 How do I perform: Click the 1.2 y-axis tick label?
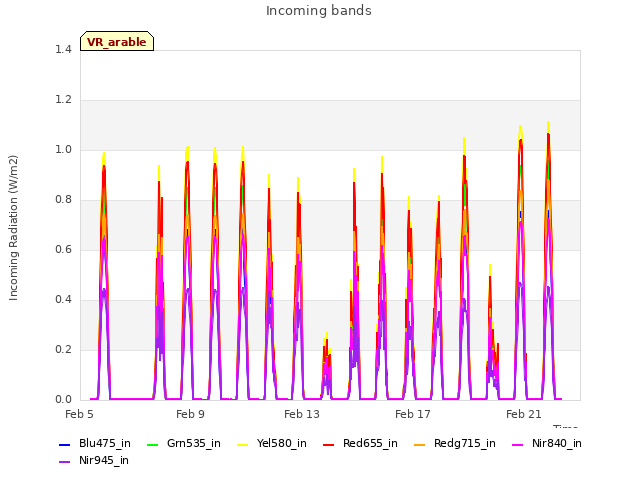coord(63,100)
